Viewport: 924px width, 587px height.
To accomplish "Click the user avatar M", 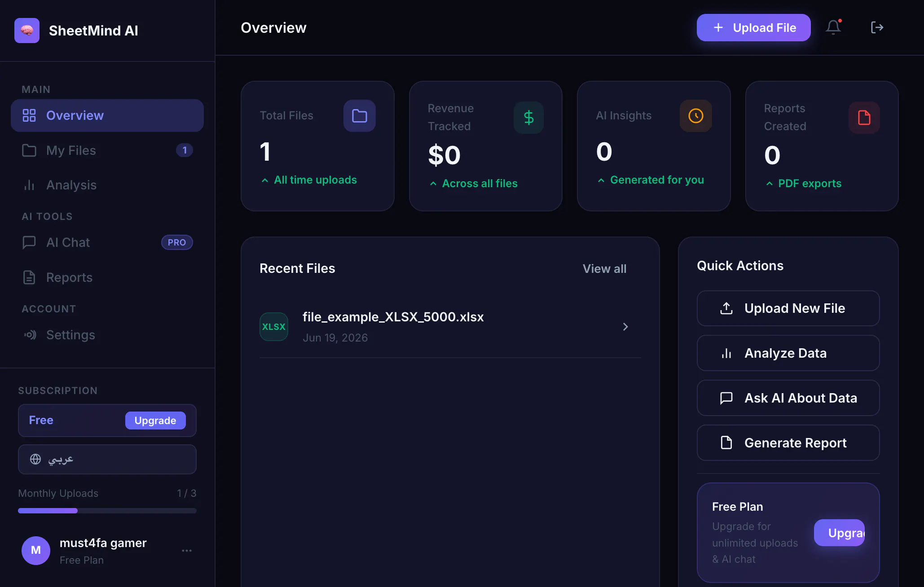I will click(x=36, y=551).
